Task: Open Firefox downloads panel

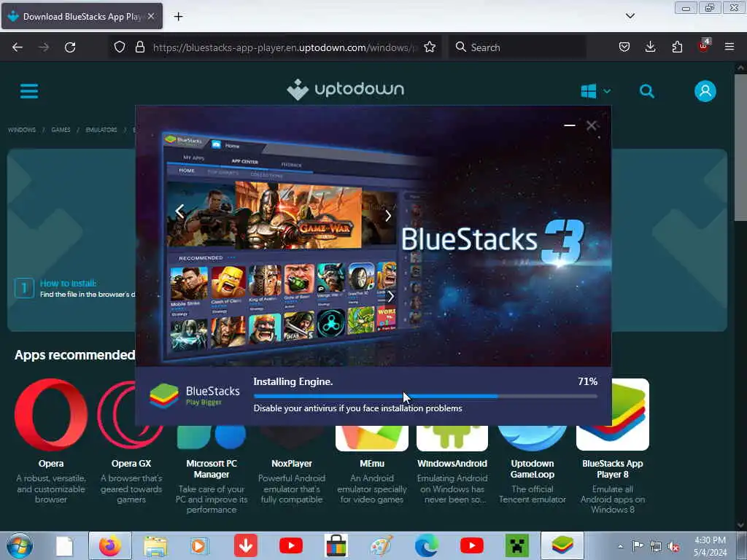Action: tap(650, 47)
